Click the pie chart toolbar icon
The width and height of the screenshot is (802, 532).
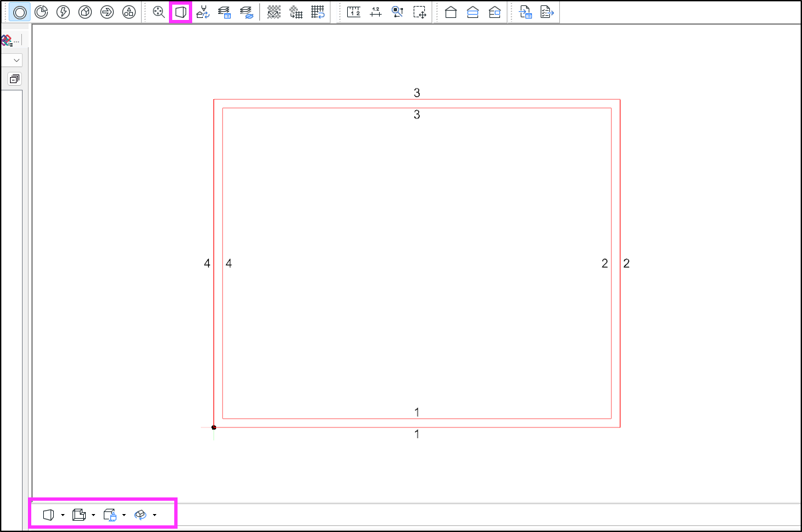tap(41, 12)
